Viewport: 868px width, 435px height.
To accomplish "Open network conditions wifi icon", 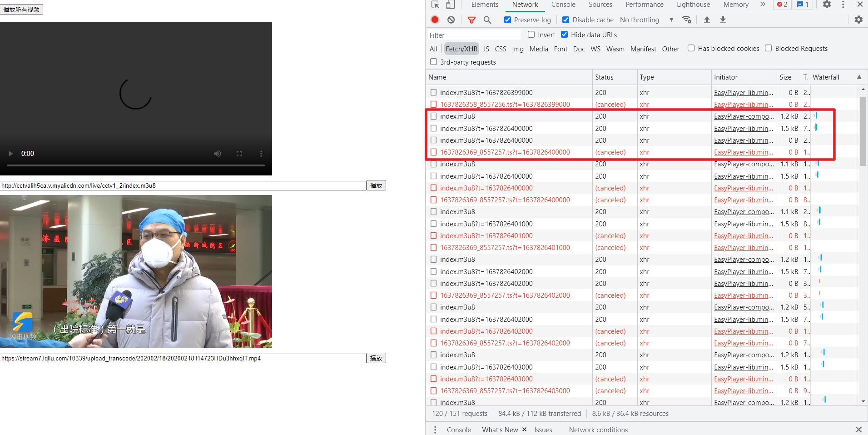I will point(687,20).
